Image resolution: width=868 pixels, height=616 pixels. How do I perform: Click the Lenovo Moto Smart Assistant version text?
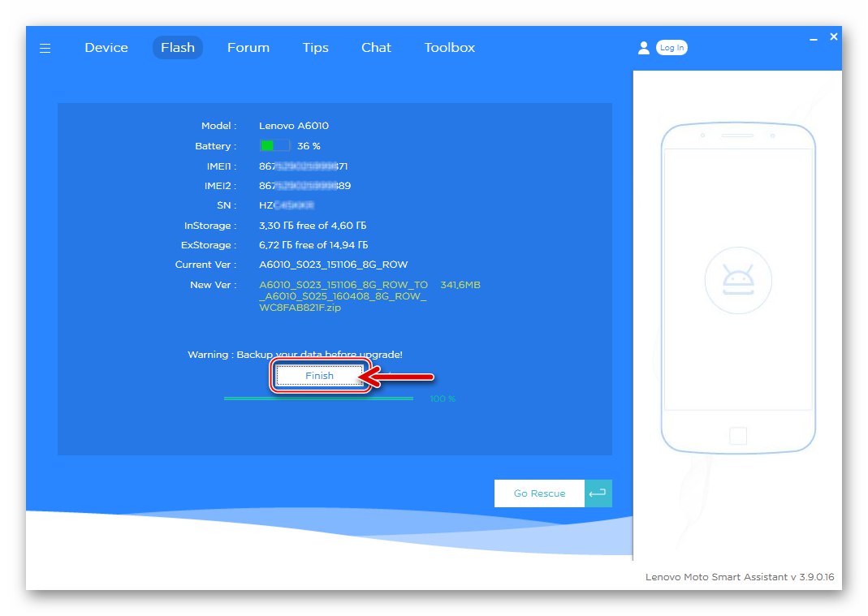pyautogui.click(x=740, y=577)
